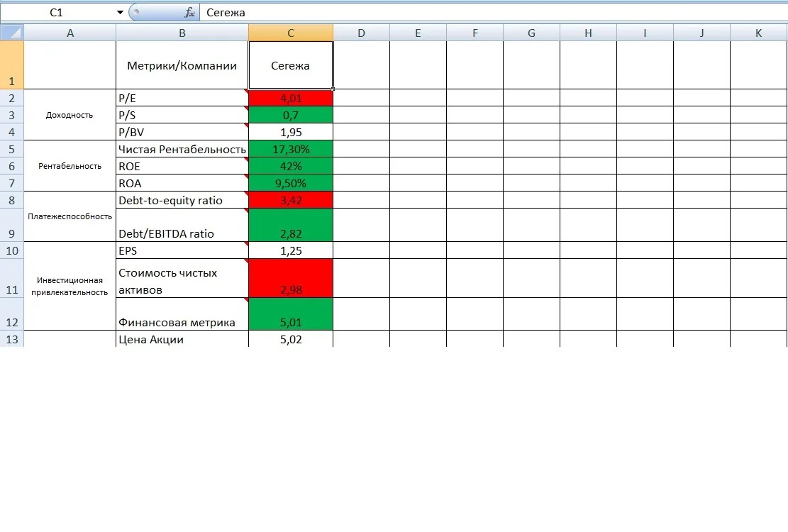Select column J header

pos(702,33)
